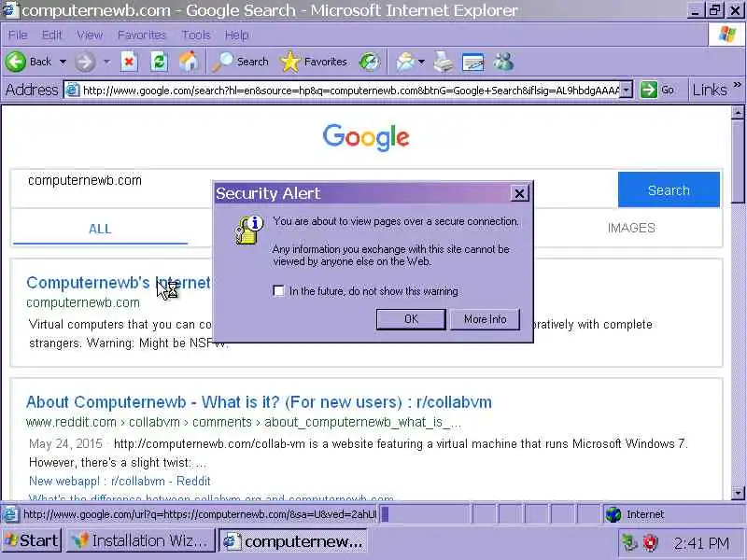
Task: Click the status bar loading progress indicator
Action: 426,514
